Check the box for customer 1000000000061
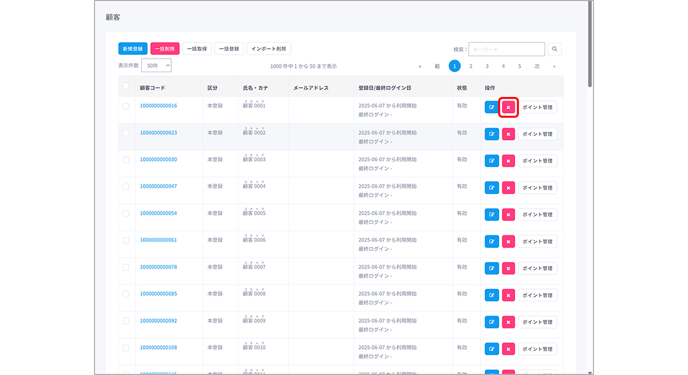 coord(126,240)
